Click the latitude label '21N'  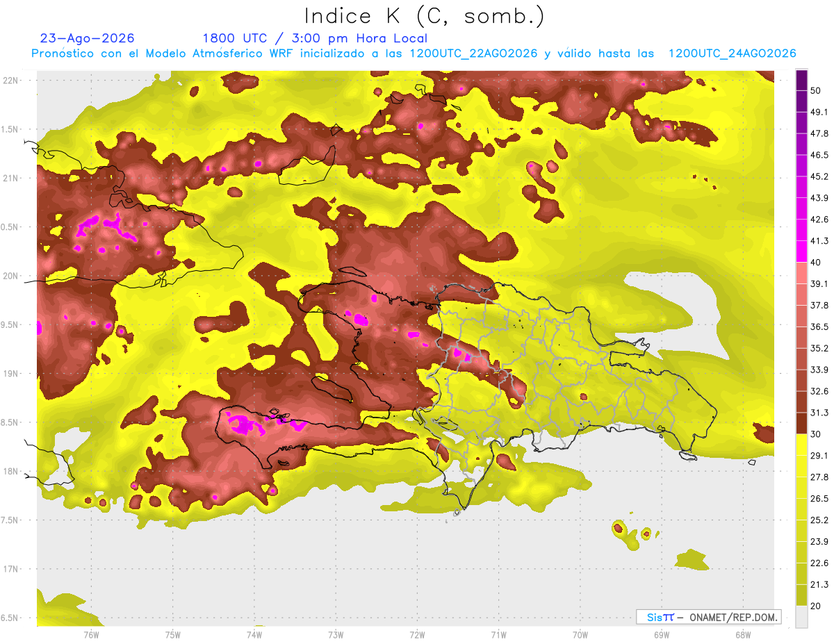click(10, 178)
